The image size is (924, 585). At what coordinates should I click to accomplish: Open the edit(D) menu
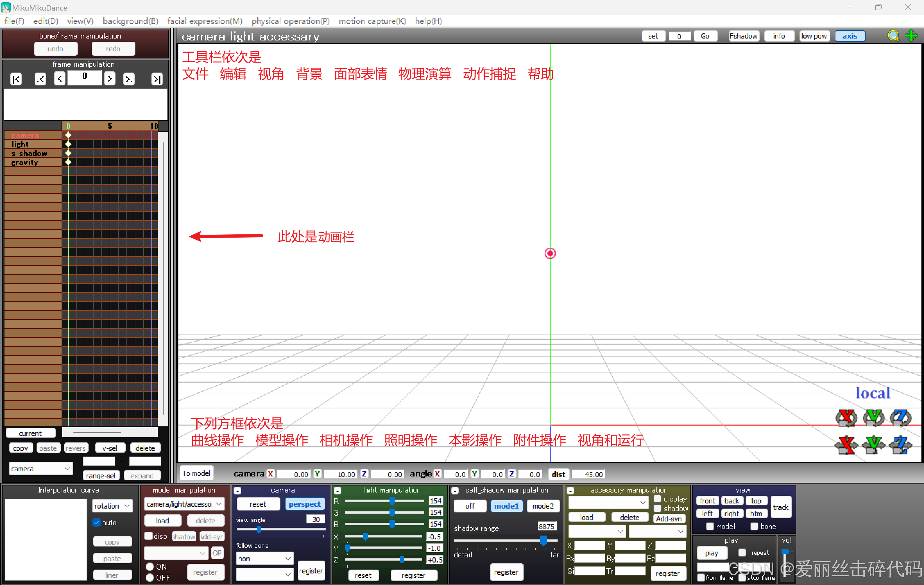point(46,21)
